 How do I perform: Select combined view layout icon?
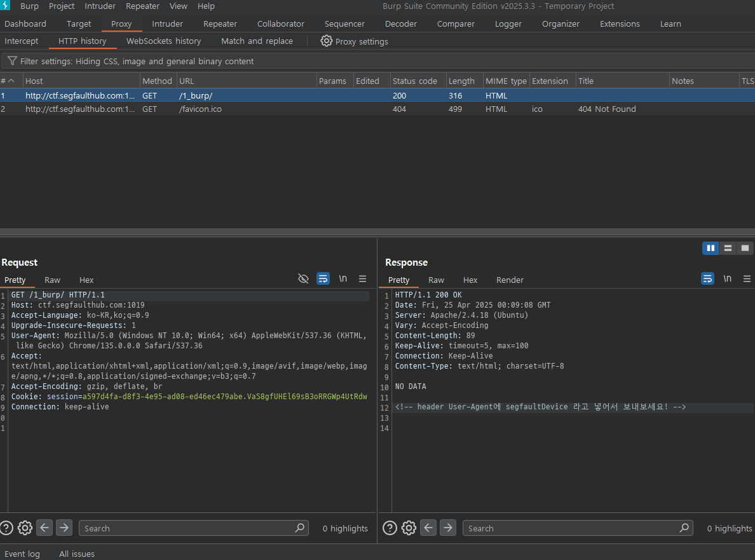(745, 248)
